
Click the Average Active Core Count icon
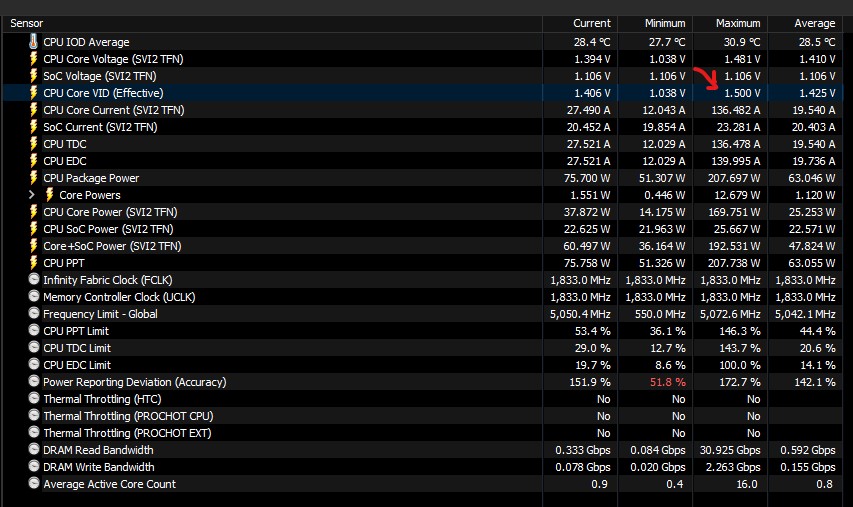point(33,484)
